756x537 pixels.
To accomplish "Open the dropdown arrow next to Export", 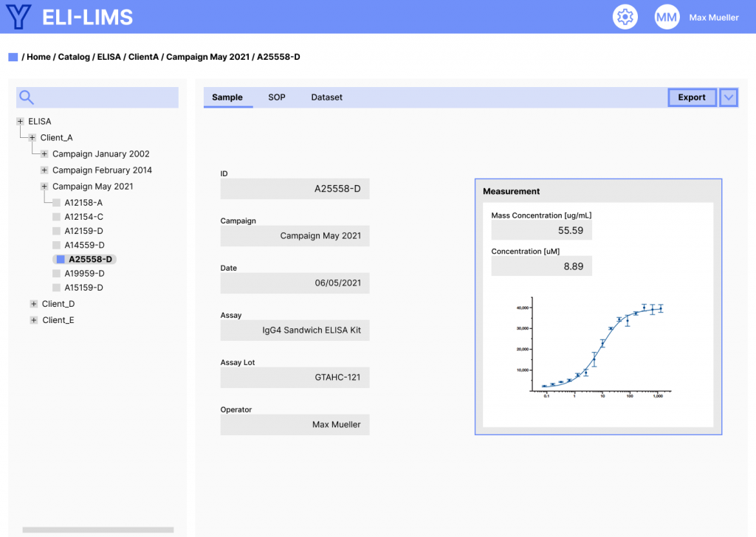I will (x=729, y=97).
